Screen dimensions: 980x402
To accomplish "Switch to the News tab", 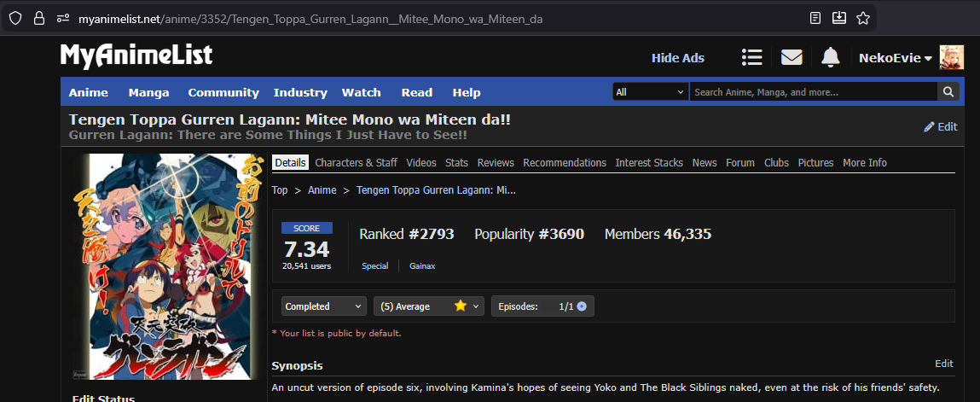I will click(705, 162).
